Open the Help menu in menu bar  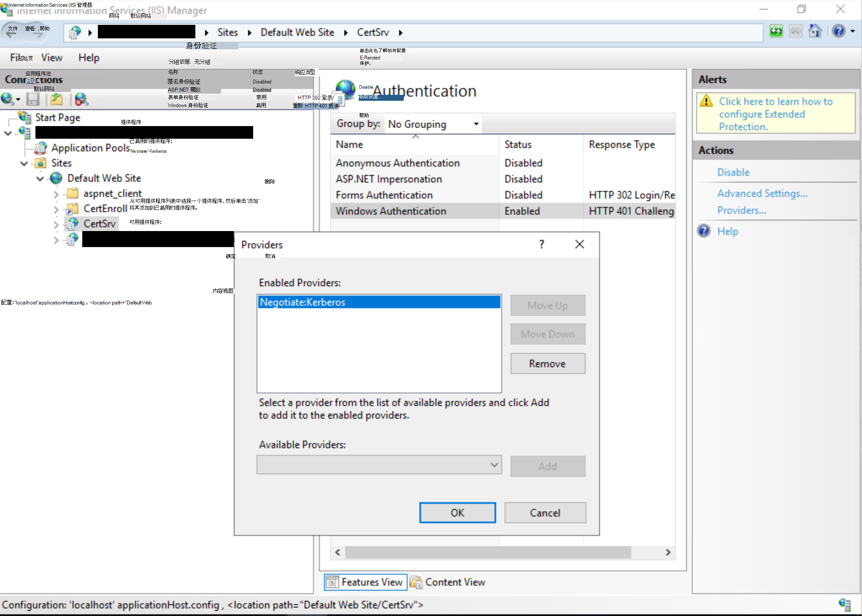pos(89,58)
